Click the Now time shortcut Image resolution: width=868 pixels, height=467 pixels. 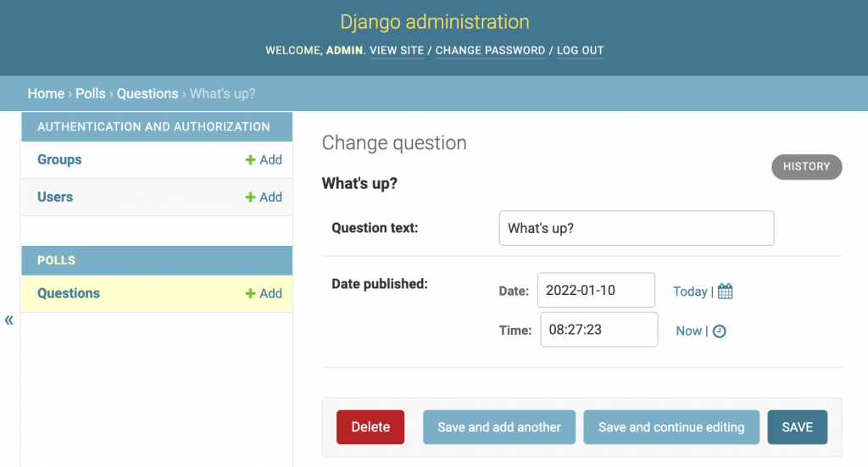688,331
